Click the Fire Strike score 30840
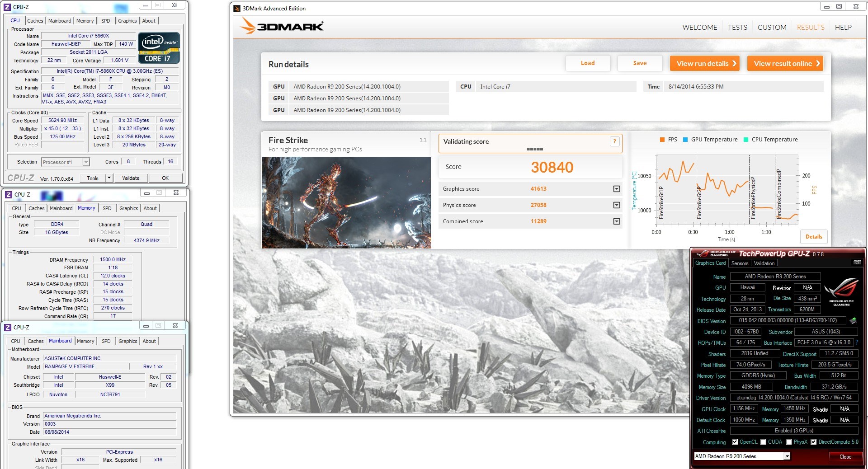This screenshot has height=469, width=868. (x=552, y=167)
